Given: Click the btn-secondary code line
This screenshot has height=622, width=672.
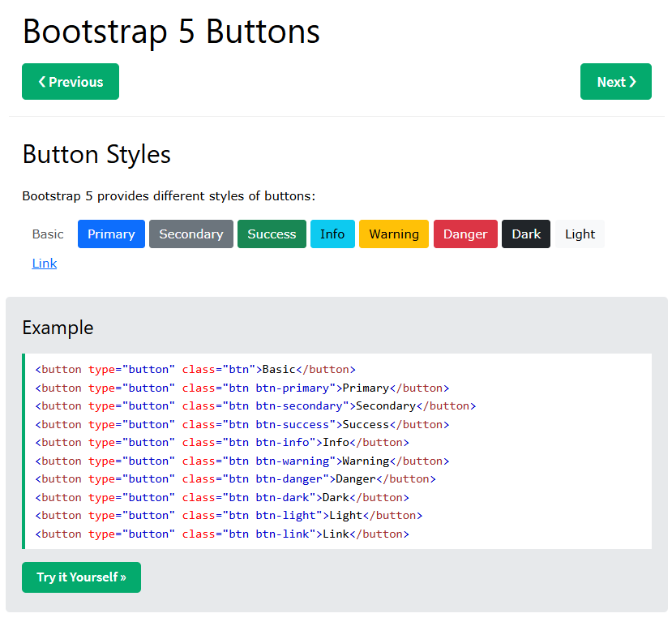Looking at the screenshot, I should point(255,406).
